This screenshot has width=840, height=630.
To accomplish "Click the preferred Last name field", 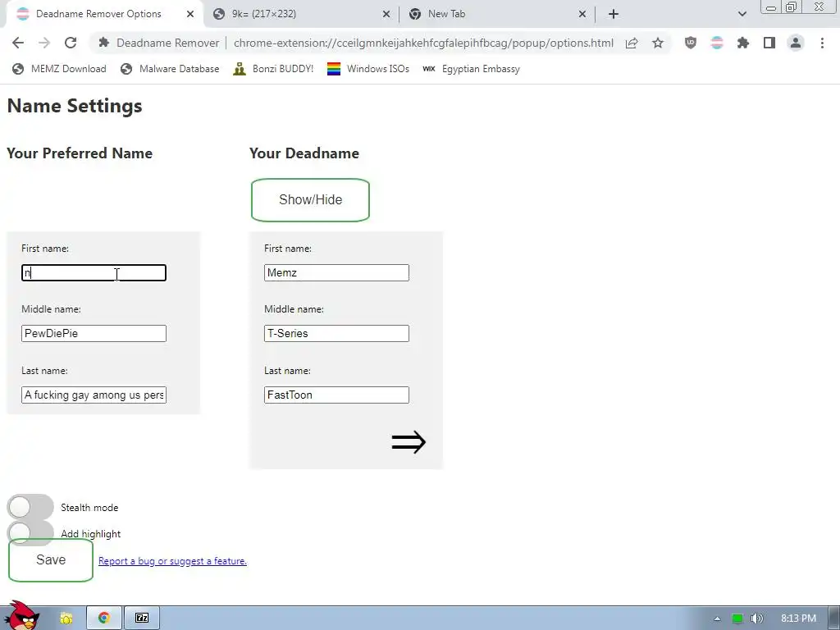I will point(94,395).
